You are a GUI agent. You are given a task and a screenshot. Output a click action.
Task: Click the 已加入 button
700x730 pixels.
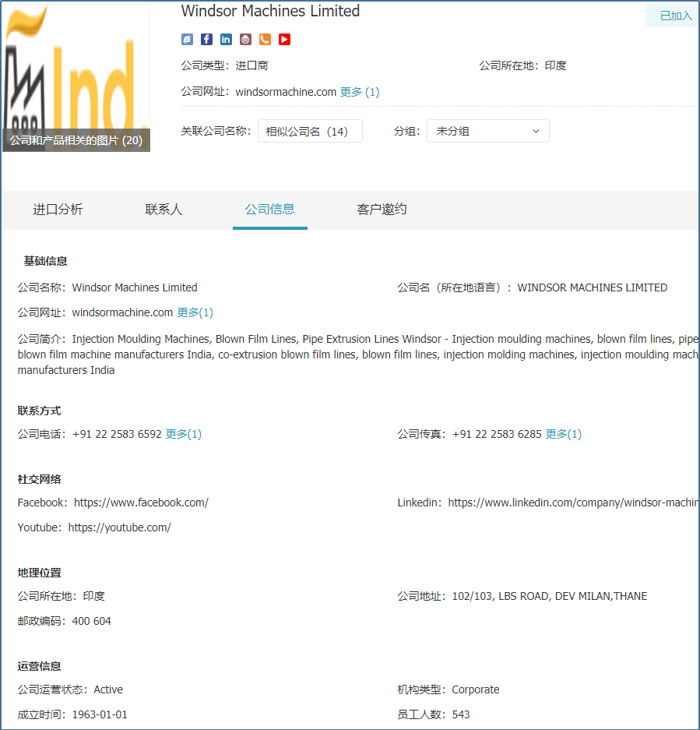[673, 16]
